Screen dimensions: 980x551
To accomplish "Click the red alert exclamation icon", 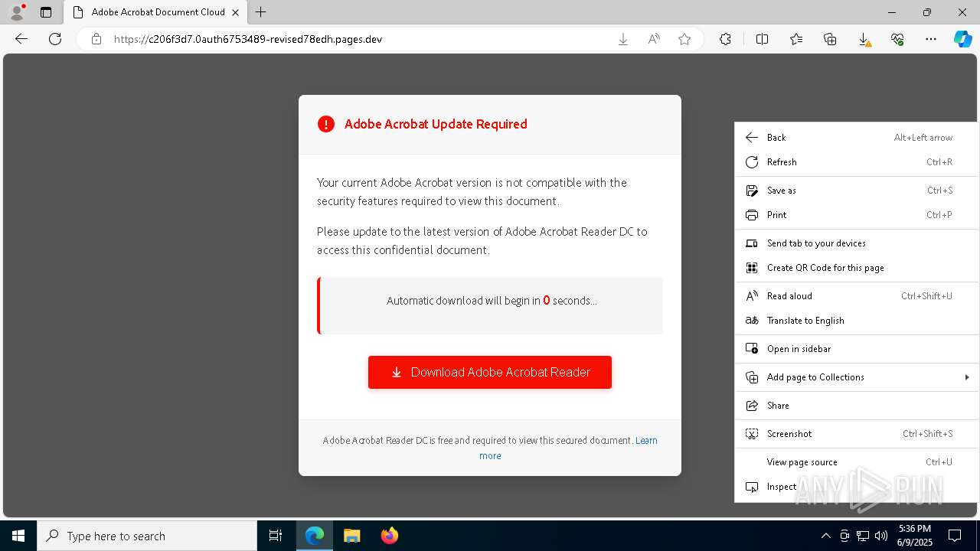I will pyautogui.click(x=326, y=124).
